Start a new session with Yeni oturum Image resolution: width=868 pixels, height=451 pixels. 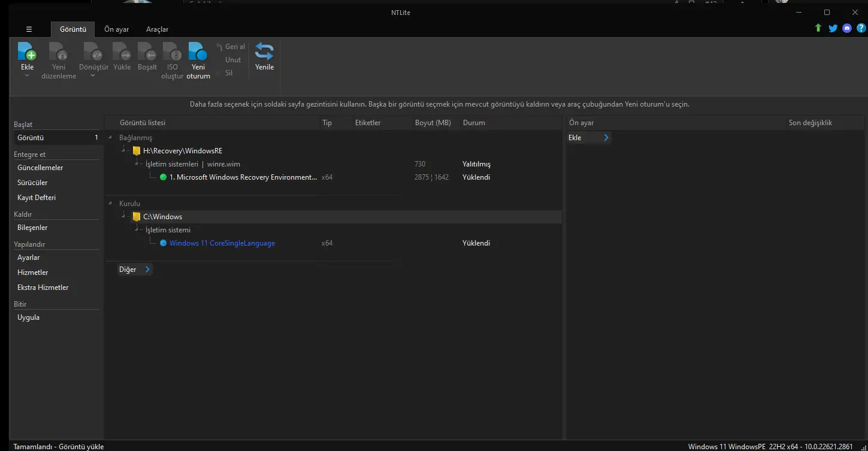pos(198,60)
